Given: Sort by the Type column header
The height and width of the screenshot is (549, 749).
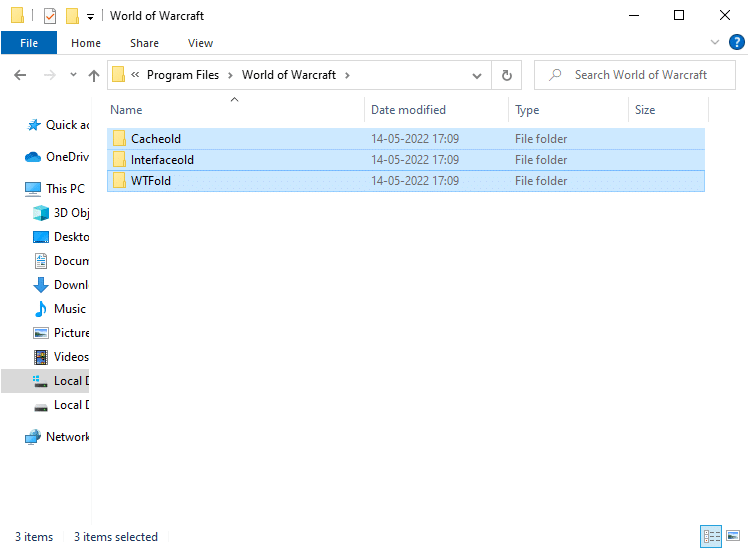Looking at the screenshot, I should tap(527, 110).
